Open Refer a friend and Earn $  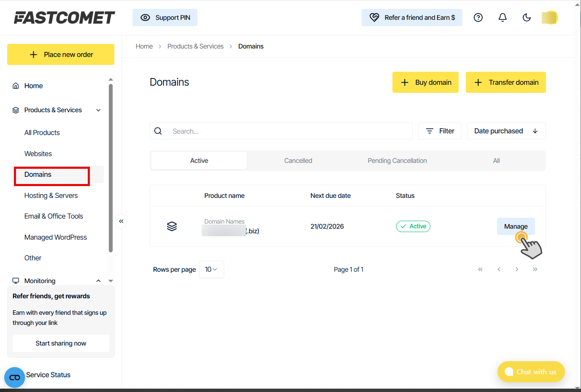coord(412,17)
